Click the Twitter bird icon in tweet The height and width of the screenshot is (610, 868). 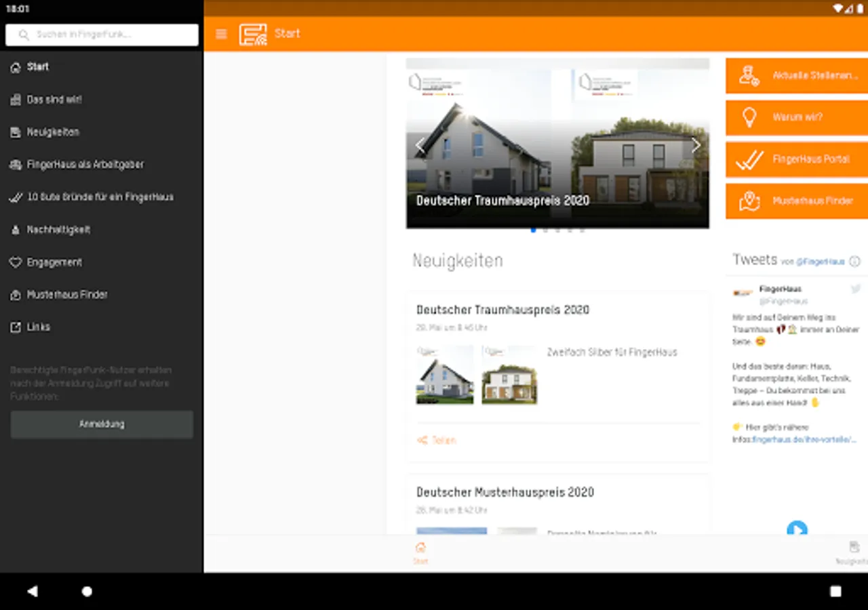coord(856,289)
